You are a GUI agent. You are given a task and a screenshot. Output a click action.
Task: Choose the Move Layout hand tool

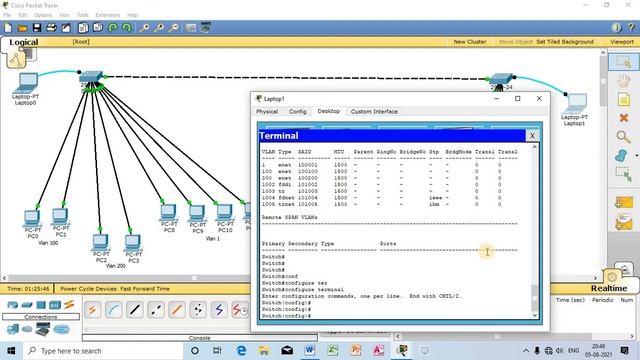(623, 81)
